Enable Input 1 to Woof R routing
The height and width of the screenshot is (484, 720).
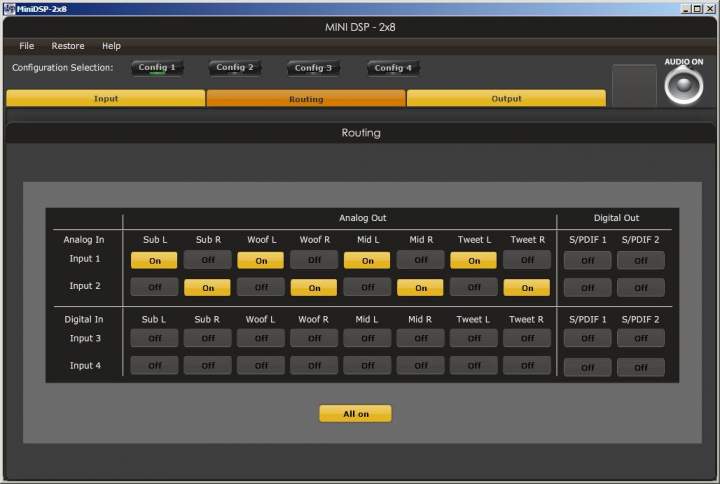(314, 260)
